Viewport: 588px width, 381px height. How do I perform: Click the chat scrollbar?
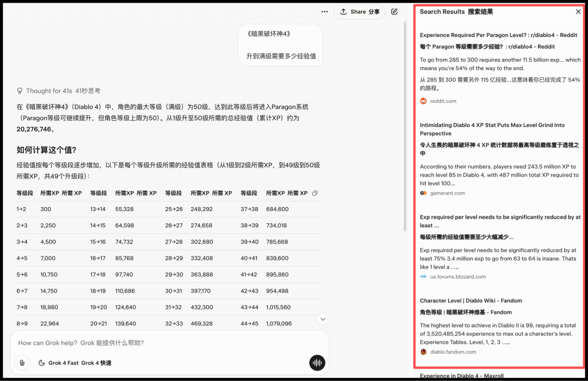point(405,126)
